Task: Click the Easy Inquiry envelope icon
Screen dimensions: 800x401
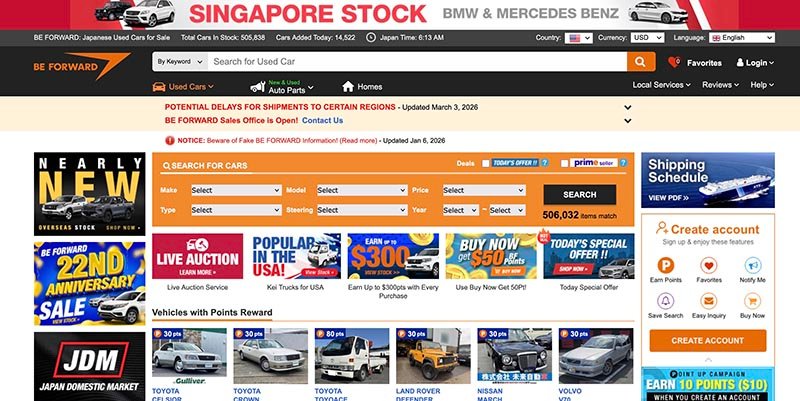Action: tap(709, 301)
